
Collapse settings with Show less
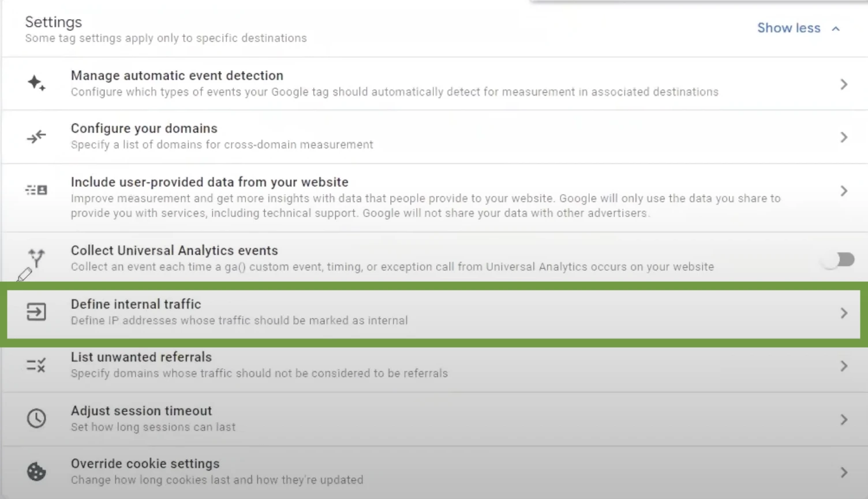[x=798, y=28]
